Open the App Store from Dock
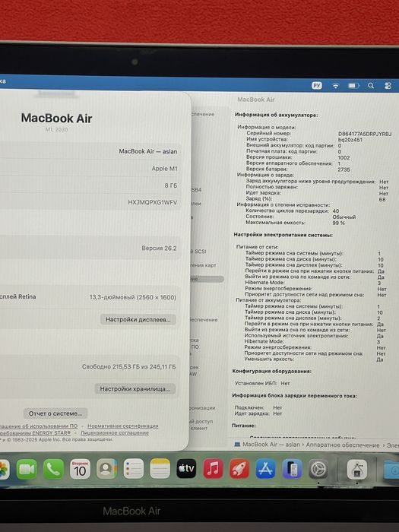Viewport: 399px width, 532px height. click(x=266, y=469)
